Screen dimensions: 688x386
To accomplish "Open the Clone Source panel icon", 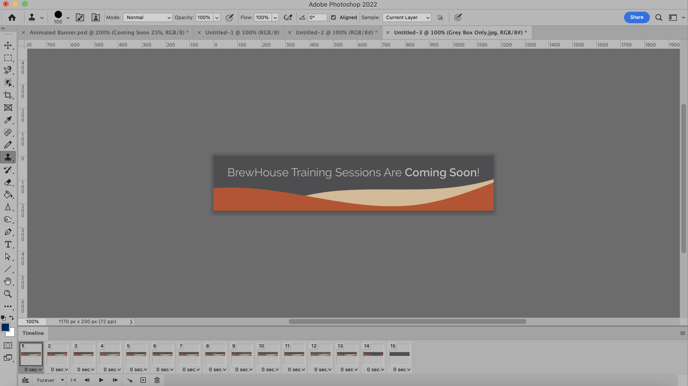I will point(95,18).
